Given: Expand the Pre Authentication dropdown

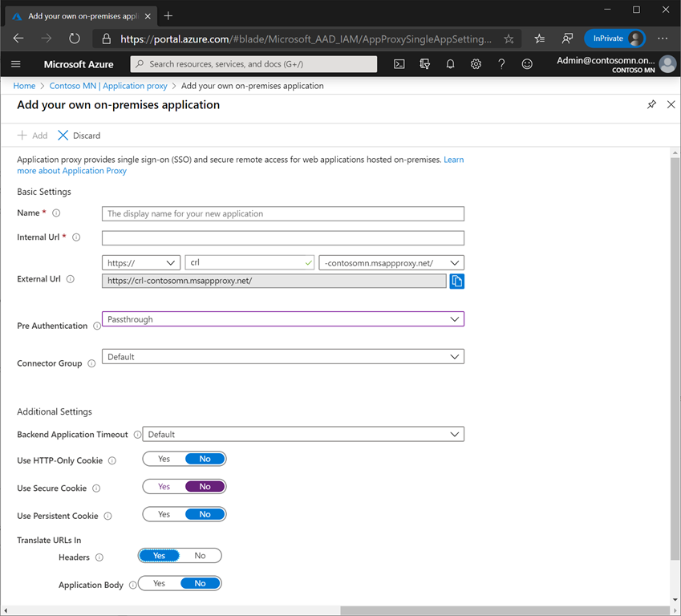Looking at the screenshot, I should coord(282,319).
